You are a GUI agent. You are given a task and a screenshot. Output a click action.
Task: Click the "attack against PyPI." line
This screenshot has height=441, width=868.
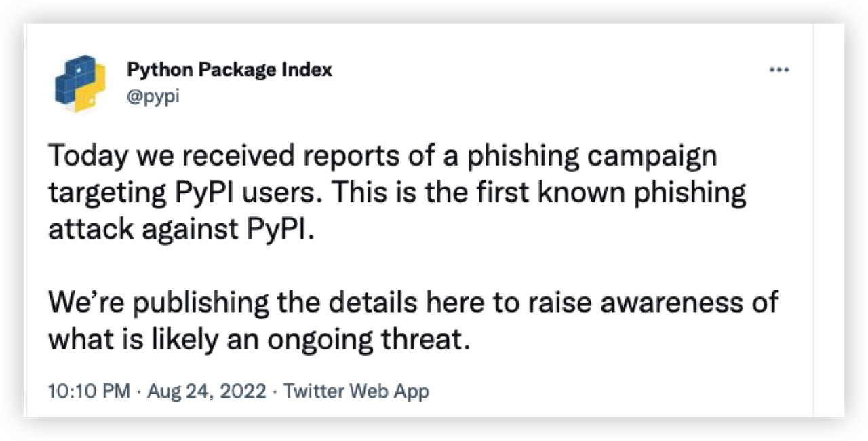click(x=181, y=230)
